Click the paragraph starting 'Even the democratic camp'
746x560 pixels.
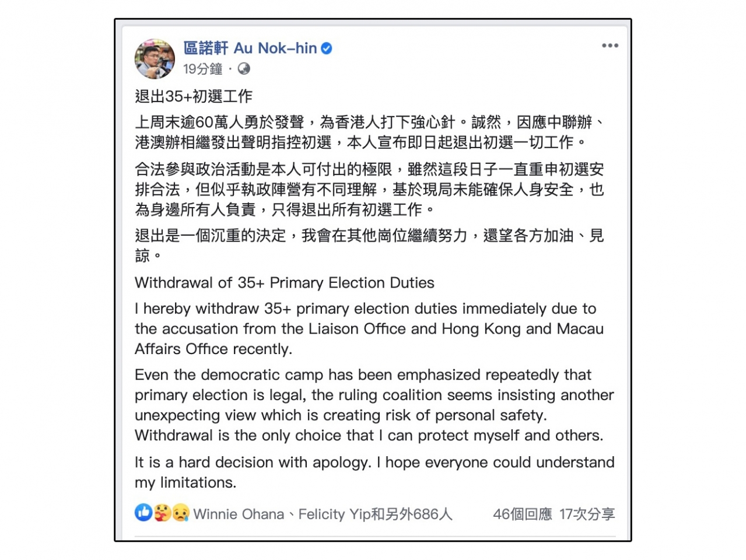[x=373, y=405]
